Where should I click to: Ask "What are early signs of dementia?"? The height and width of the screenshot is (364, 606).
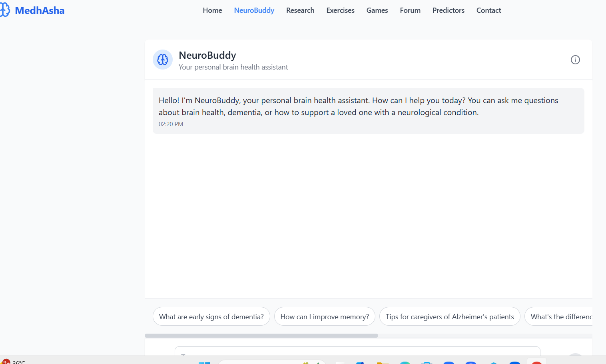tap(211, 316)
